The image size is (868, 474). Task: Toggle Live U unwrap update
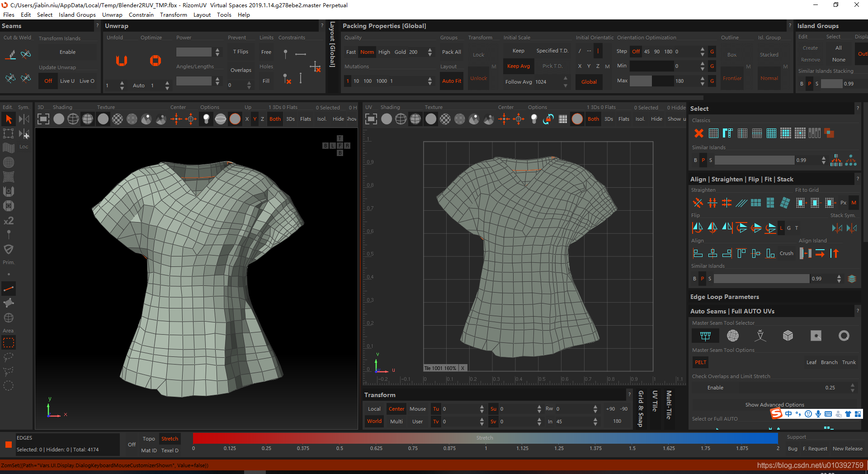(x=67, y=81)
